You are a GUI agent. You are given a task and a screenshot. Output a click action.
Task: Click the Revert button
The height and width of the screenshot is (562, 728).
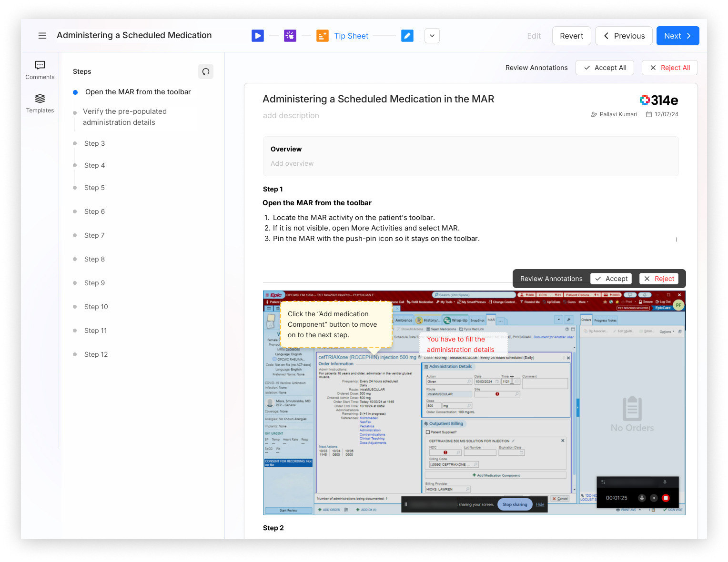click(572, 36)
